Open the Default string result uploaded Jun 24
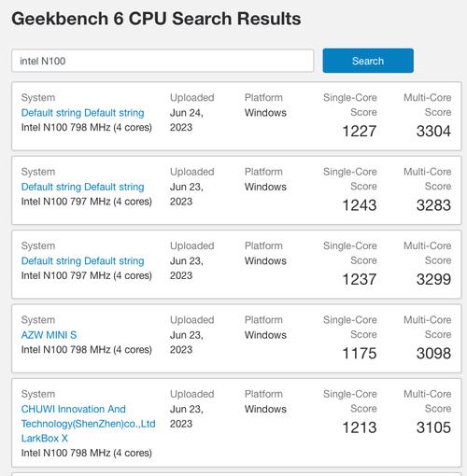This screenshot has width=467, height=476. [x=82, y=113]
